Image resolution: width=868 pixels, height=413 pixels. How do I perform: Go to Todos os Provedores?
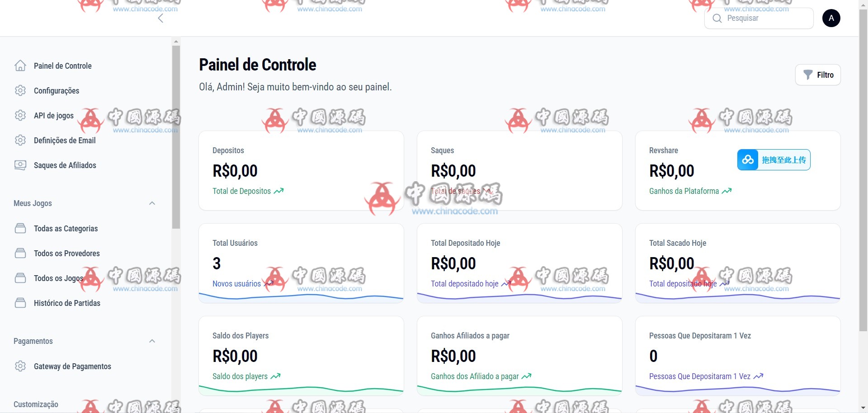[x=66, y=253]
